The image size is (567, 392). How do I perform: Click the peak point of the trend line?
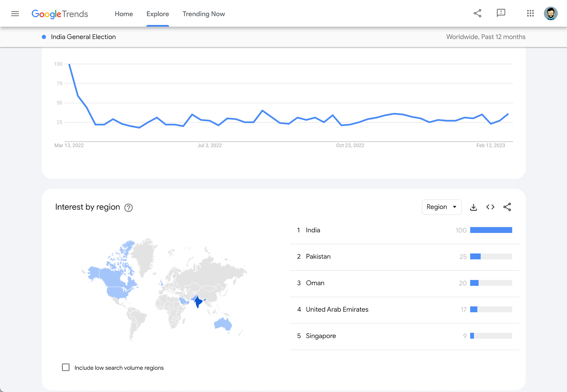(69, 64)
